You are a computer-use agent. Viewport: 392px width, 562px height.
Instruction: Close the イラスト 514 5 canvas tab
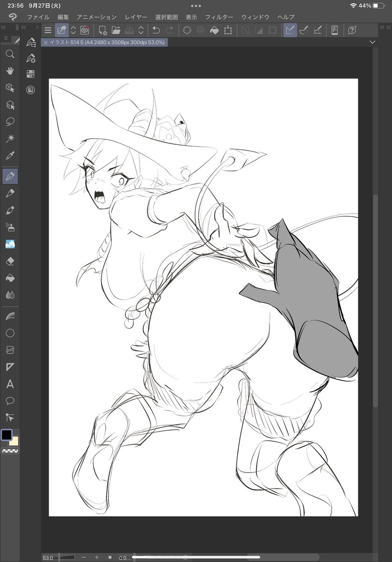click(45, 42)
